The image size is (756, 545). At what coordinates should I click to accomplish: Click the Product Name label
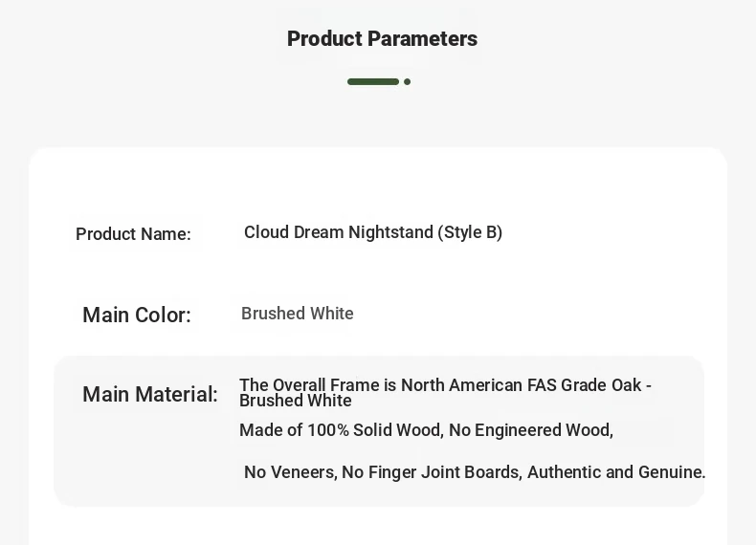point(133,234)
